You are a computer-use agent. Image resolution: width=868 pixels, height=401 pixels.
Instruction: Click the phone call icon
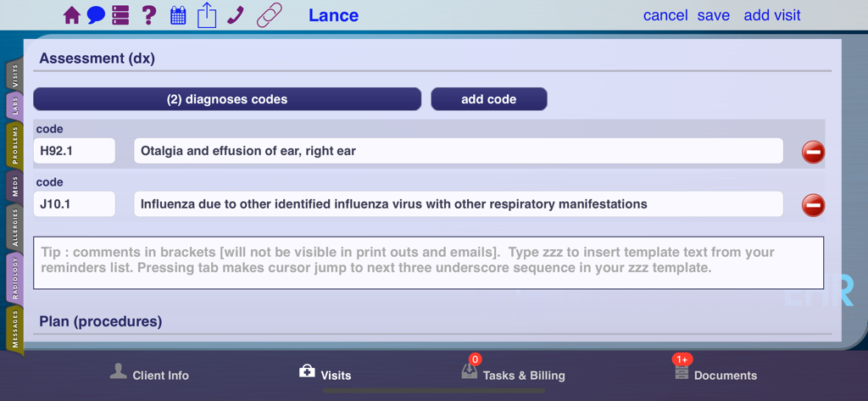tap(236, 15)
